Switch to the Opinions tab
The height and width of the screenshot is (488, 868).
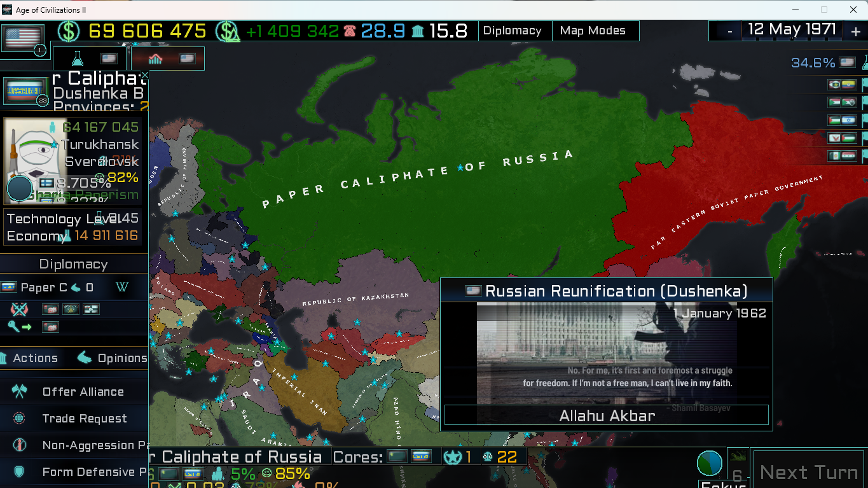tap(113, 358)
